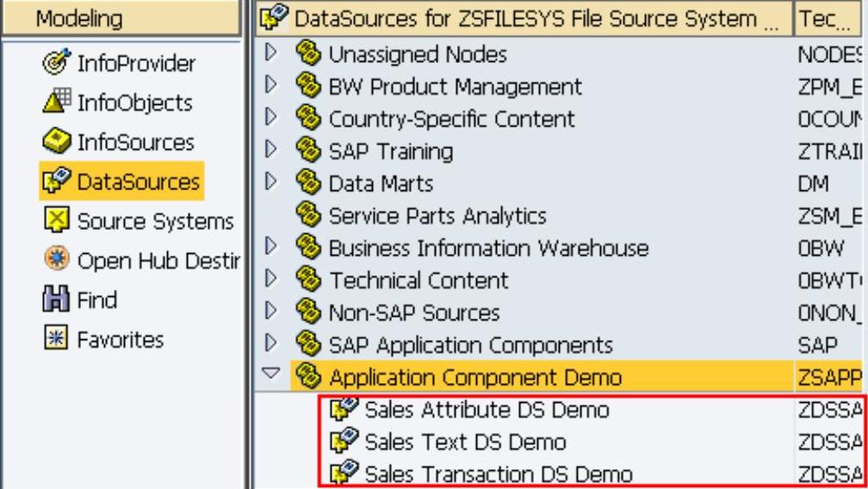Collapse the Application Component Demo node
This screenshot has height=489, width=868.
point(272,375)
